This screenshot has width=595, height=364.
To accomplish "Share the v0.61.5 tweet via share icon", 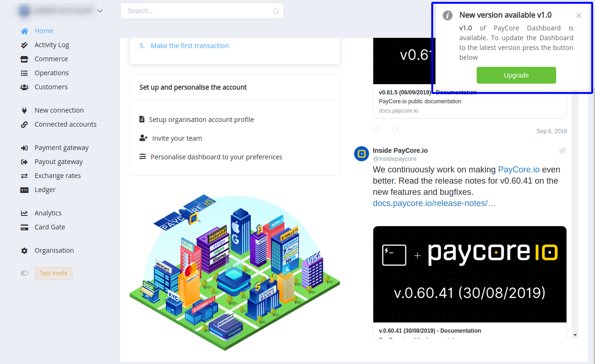I will click(396, 130).
